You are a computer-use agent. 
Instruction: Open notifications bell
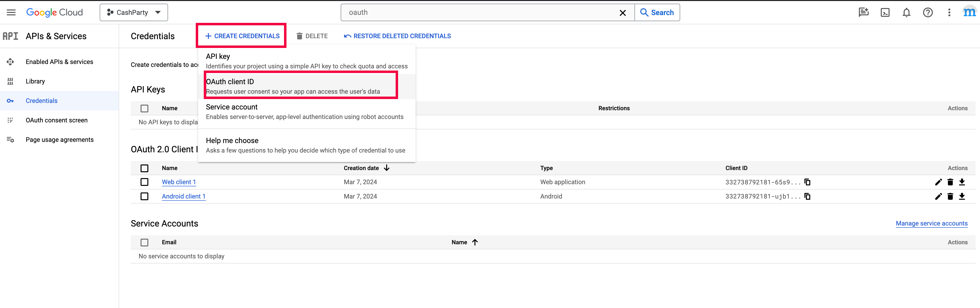pyautogui.click(x=906, y=13)
